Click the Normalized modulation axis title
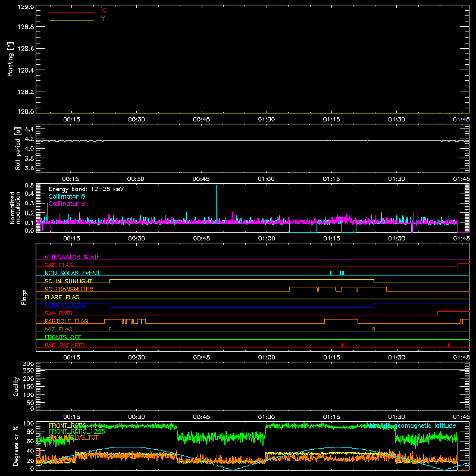 [15, 208]
